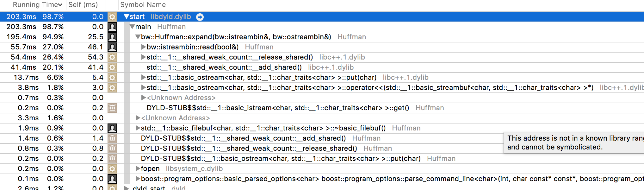
Task: Click the user icon on the main row
Action: (x=112, y=27)
